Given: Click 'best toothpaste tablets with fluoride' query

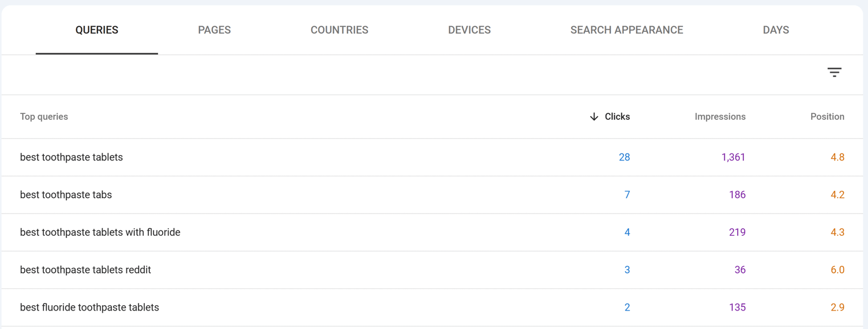Looking at the screenshot, I should (100, 232).
